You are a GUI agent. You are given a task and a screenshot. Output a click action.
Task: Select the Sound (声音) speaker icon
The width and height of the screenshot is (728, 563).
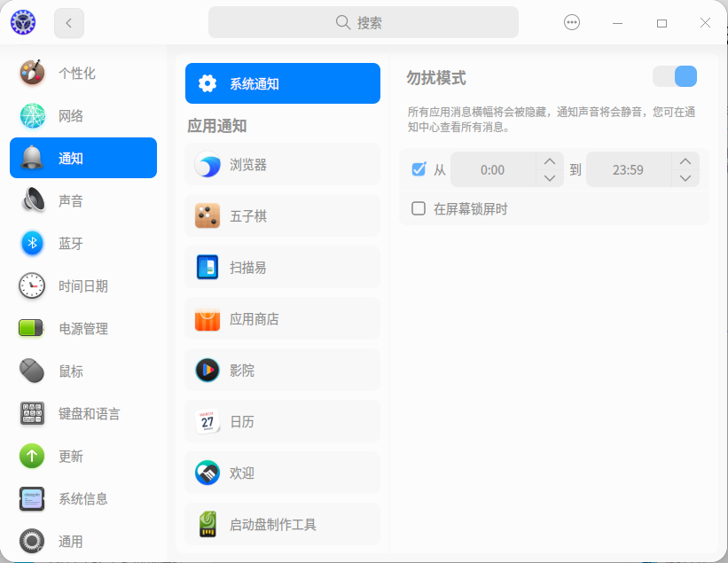click(x=32, y=200)
